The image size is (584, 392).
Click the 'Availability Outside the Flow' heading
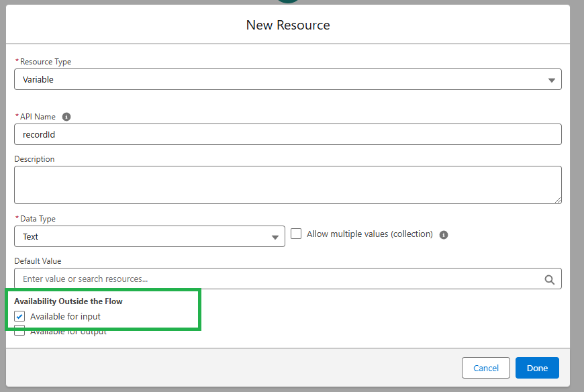click(x=68, y=301)
